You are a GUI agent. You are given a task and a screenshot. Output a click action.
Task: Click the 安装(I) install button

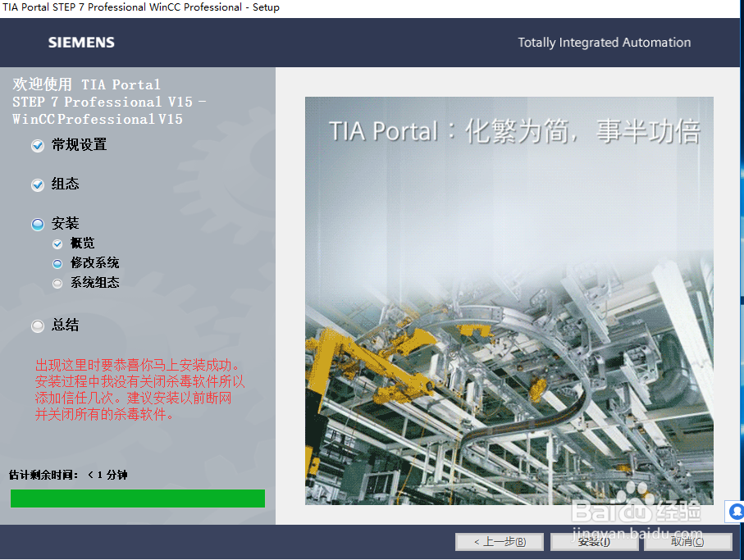tap(594, 542)
